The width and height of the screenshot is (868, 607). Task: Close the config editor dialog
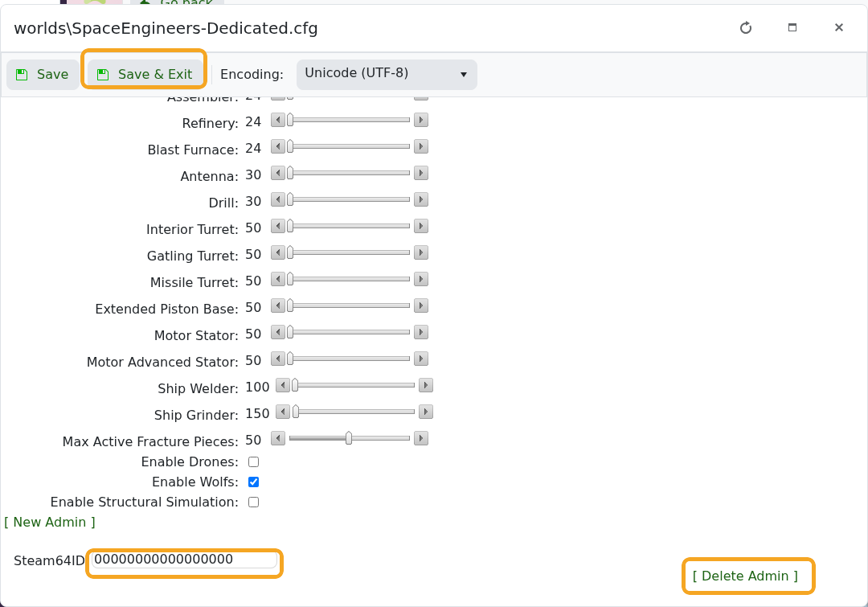(838, 27)
